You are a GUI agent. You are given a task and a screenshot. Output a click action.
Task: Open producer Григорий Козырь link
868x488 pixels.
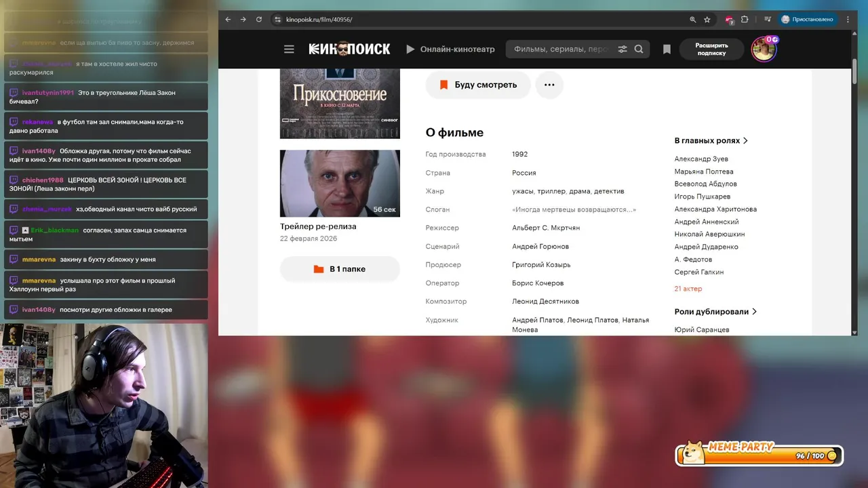tap(541, 265)
